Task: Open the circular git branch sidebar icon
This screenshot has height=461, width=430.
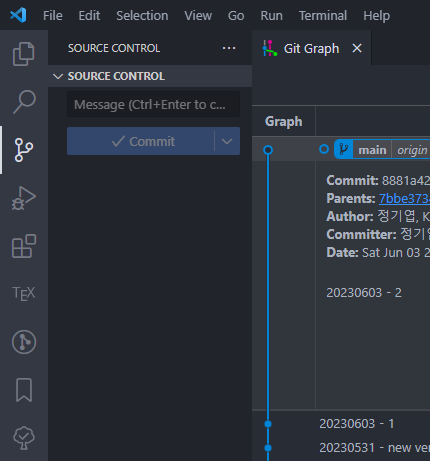Action: point(24,342)
